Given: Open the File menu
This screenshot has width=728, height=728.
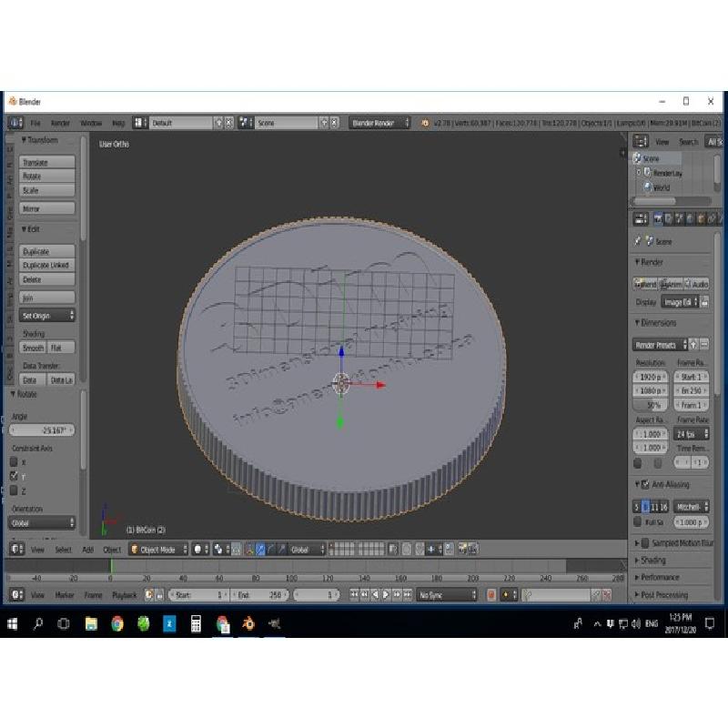Looking at the screenshot, I should click(35, 123).
